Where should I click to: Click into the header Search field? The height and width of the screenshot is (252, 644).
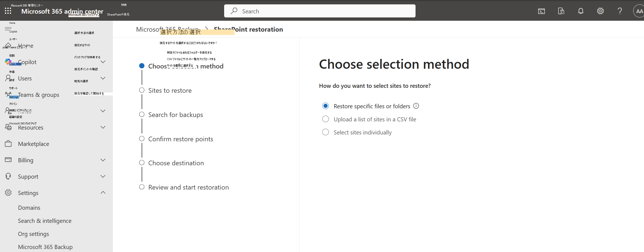click(x=320, y=11)
